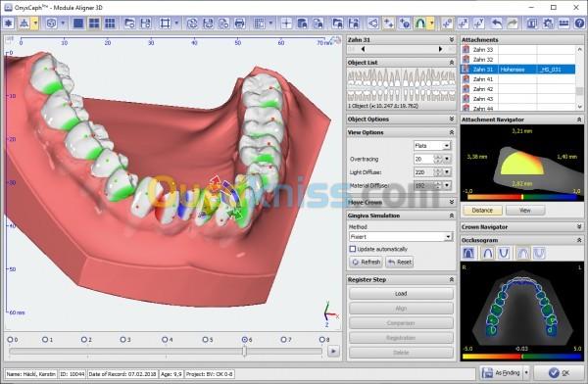This screenshot has width=588, height=384.
Task: Click the Reset button
Action: coord(400,263)
